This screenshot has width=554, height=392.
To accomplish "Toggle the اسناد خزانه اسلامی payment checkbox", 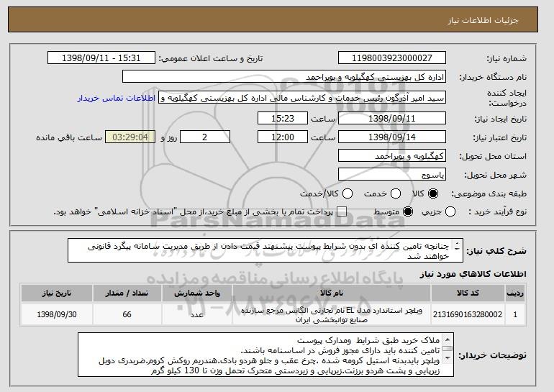I will 342,212.
